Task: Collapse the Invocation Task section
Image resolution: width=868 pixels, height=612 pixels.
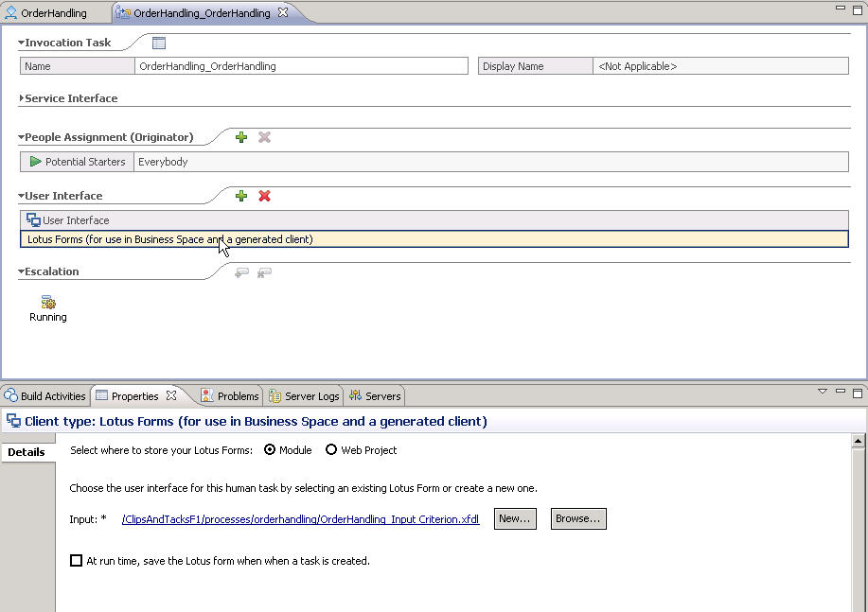Action: [22, 43]
